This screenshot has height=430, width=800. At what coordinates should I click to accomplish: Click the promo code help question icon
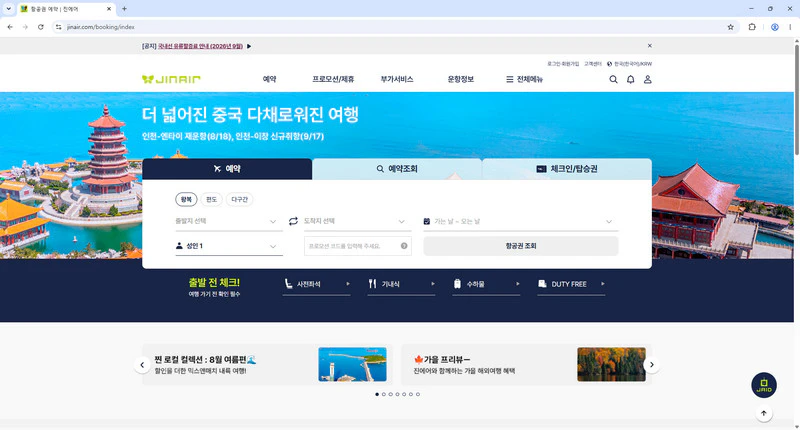[x=404, y=246]
